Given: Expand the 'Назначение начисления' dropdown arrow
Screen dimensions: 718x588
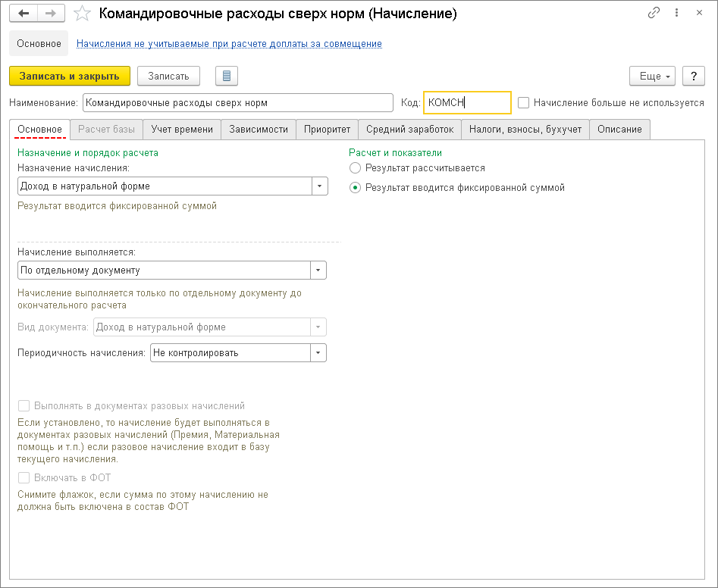Looking at the screenshot, I should (320, 186).
